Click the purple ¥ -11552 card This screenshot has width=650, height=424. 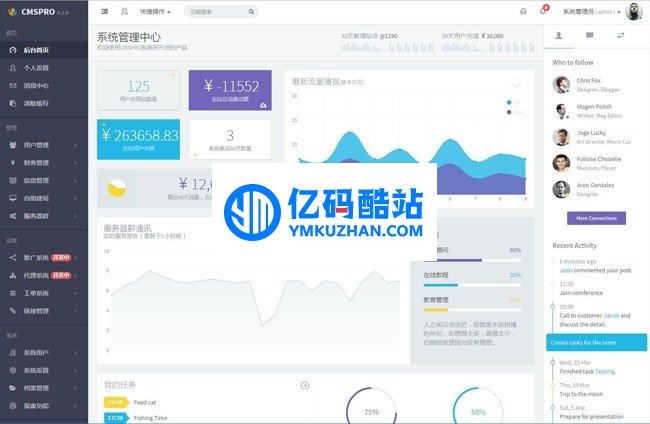pyautogui.click(x=230, y=90)
